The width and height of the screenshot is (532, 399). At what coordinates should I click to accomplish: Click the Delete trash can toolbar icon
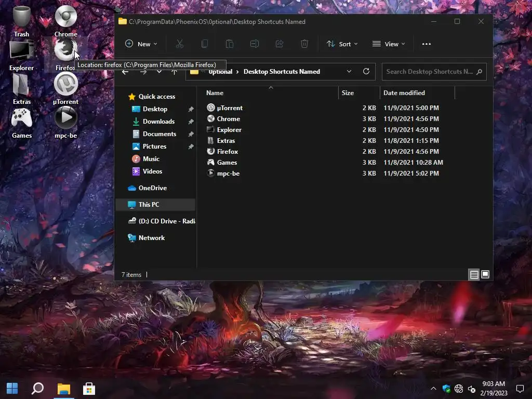[304, 44]
